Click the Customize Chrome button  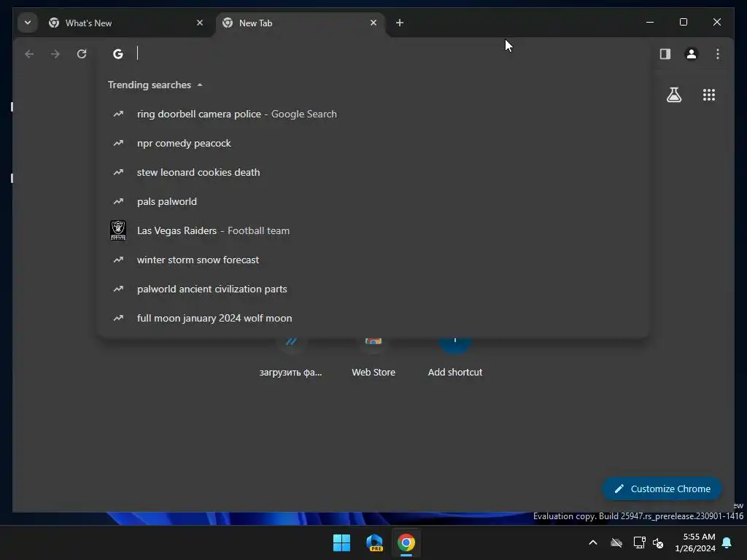click(662, 489)
